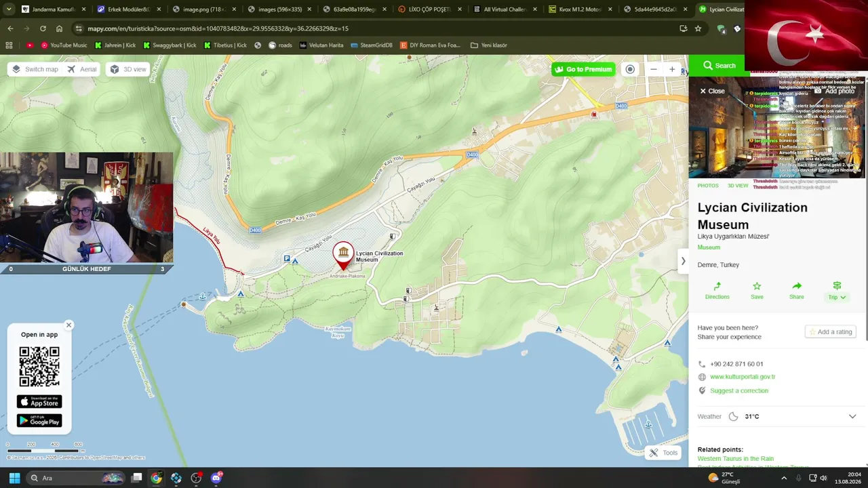Open Western Taurus in the Rain link
The height and width of the screenshot is (488, 868).
pos(735,459)
